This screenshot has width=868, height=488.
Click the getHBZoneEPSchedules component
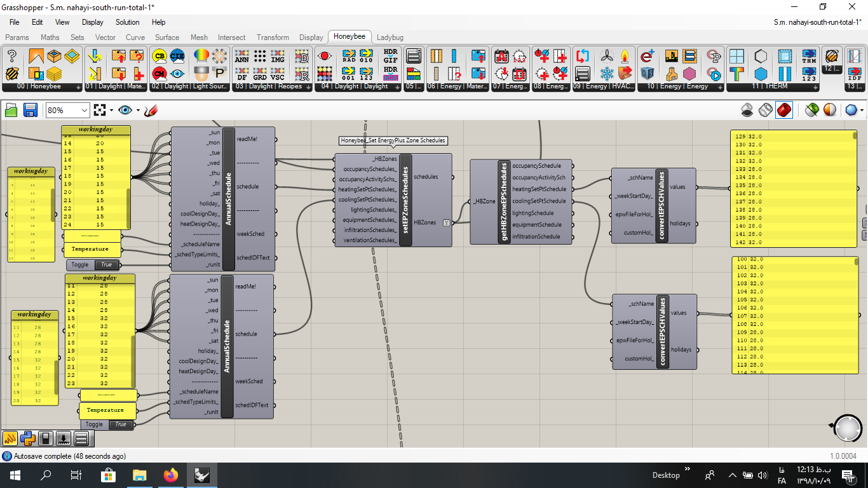[521, 201]
